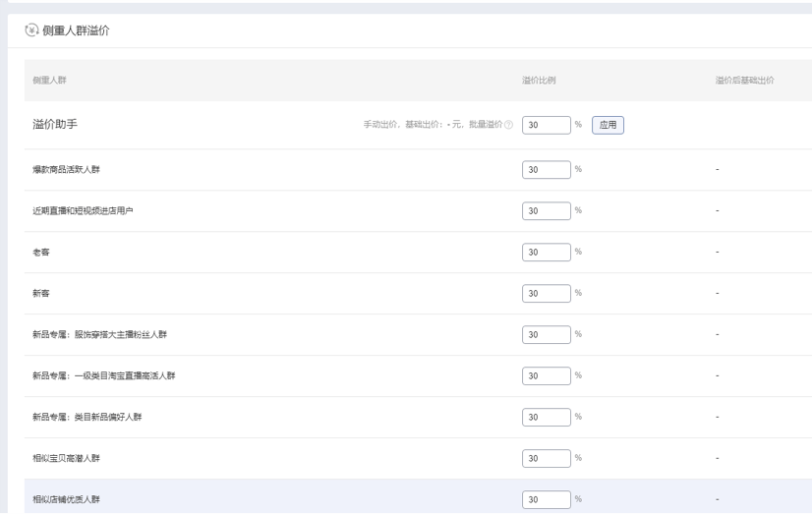Click the premium input for 一级类目淘宝直播高活人群
The image size is (812, 514).
(546, 376)
